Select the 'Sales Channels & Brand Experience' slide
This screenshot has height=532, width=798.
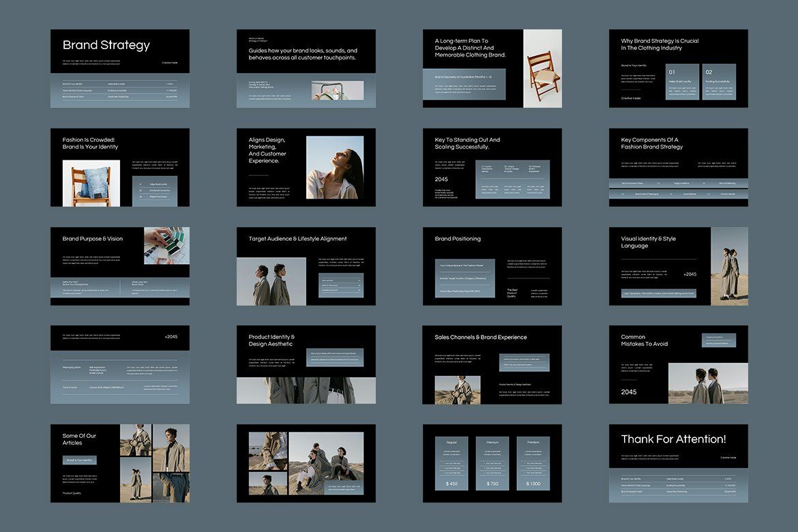click(x=492, y=364)
